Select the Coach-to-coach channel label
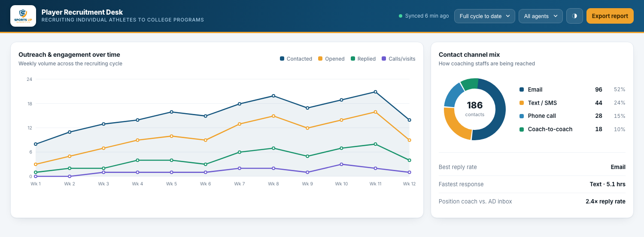Image resolution: width=644 pixels, height=237 pixels. coord(550,129)
